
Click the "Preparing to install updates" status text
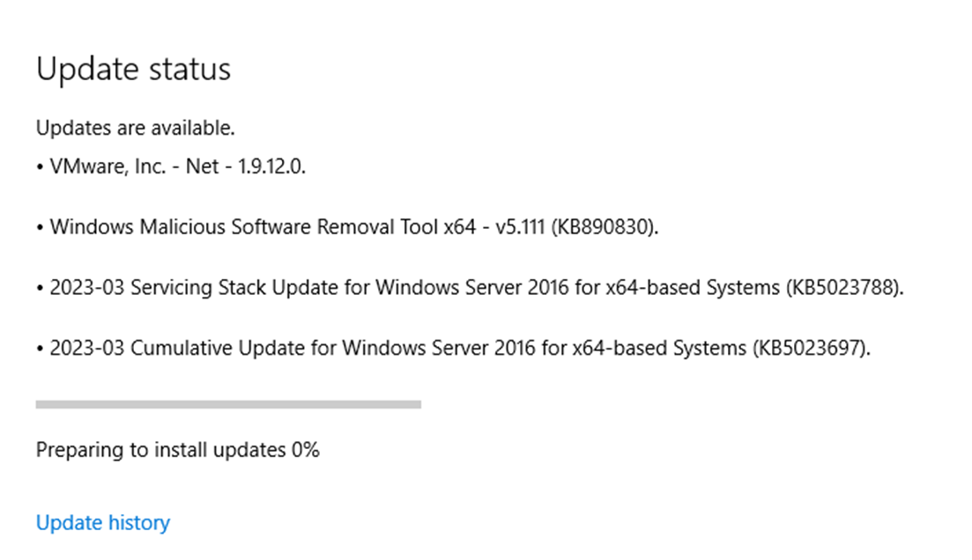point(161,451)
